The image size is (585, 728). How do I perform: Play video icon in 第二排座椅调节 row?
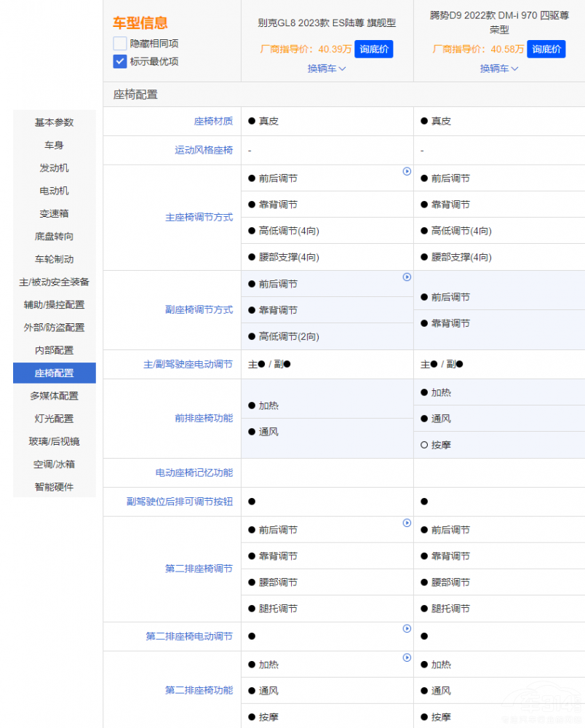(x=407, y=523)
